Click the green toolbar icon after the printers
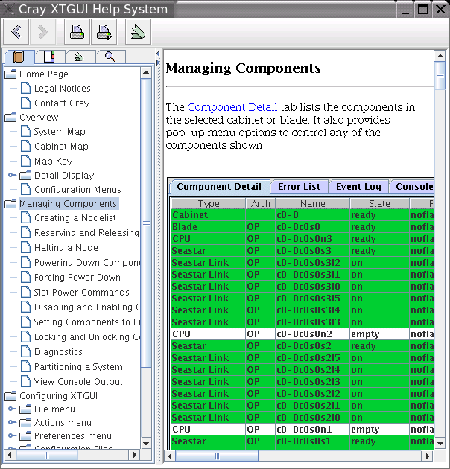 138,32
